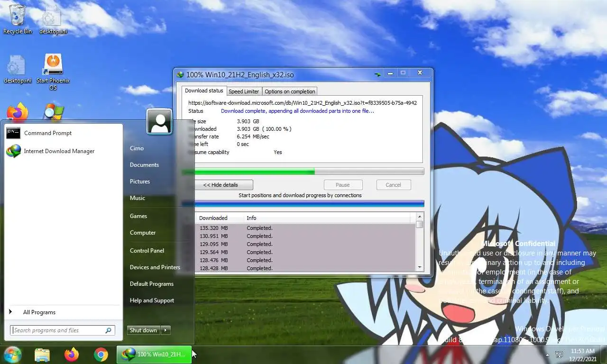Click the green download progress bar
The height and width of the screenshot is (364, 607).
(x=303, y=172)
